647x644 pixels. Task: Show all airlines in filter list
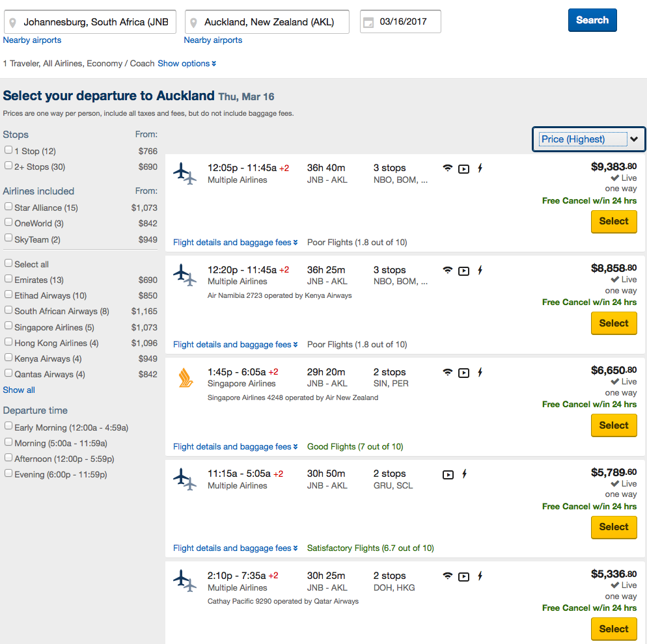[19, 390]
